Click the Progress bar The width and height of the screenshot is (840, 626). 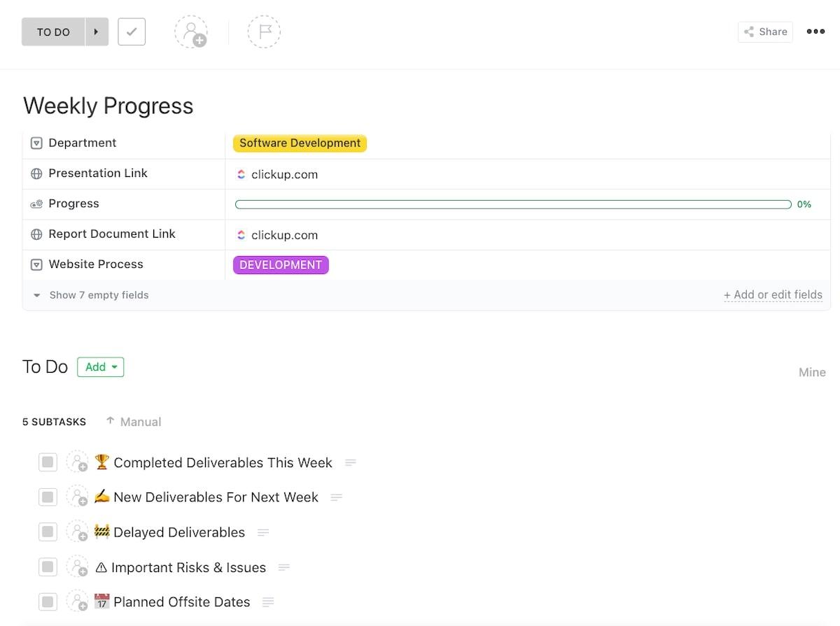coord(513,204)
